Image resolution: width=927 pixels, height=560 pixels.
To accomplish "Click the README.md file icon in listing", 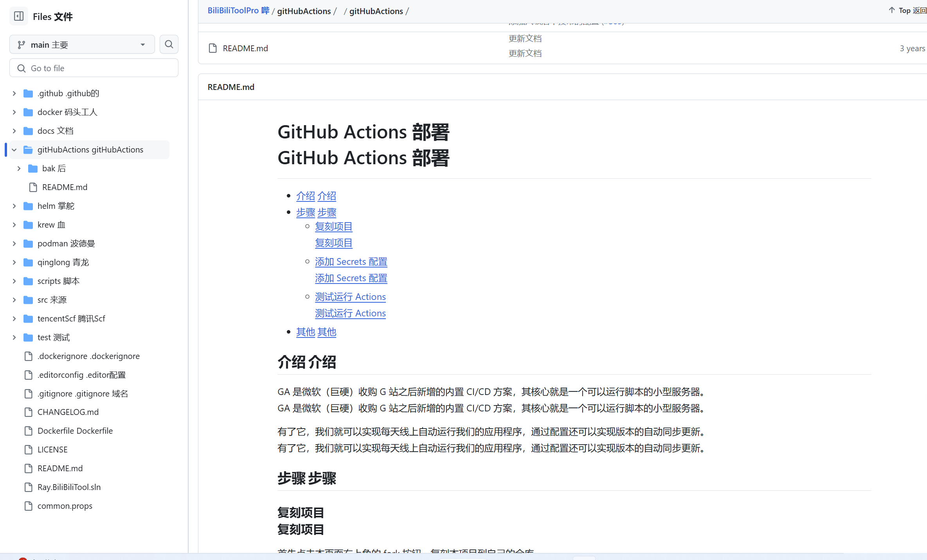I will tap(213, 48).
